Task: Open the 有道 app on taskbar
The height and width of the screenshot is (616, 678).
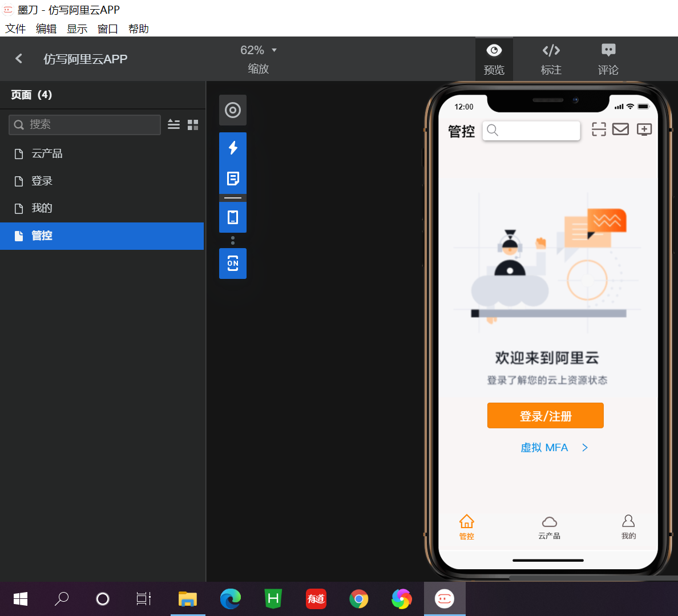Action: click(316, 599)
